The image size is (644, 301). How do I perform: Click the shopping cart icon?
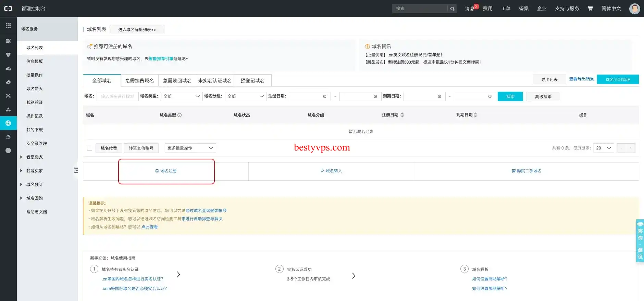pyautogui.click(x=590, y=8)
